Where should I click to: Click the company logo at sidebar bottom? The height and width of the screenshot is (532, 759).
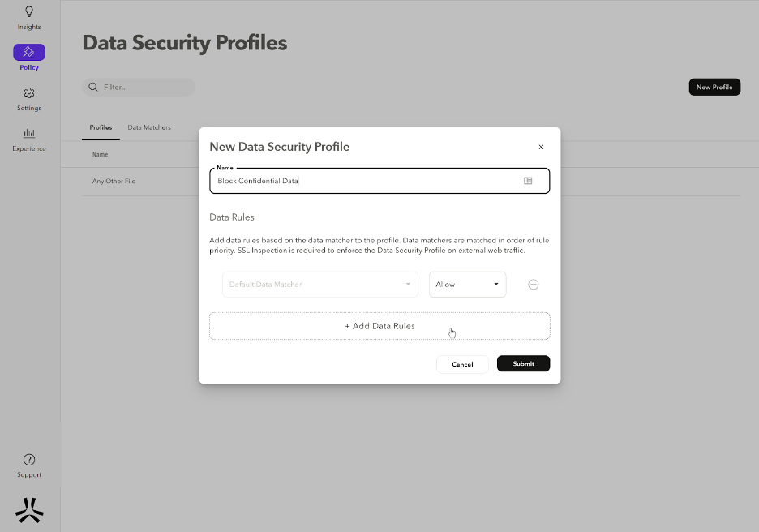[29, 509]
